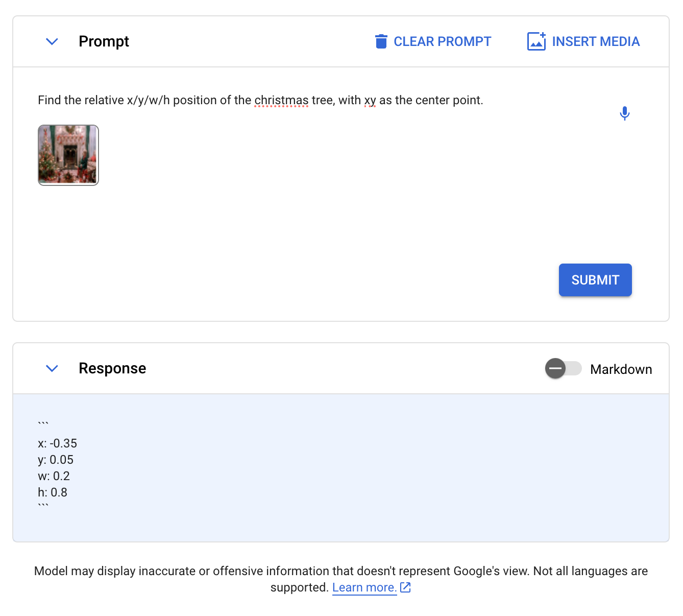Click in the prompt text about christmas tree
Screen dimensions: 683x616
click(x=260, y=100)
